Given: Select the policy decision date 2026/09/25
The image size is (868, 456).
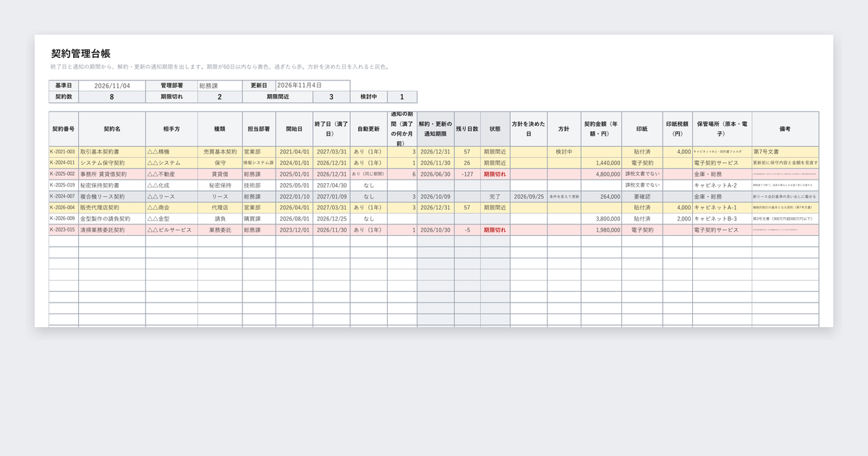Looking at the screenshot, I should [529, 196].
